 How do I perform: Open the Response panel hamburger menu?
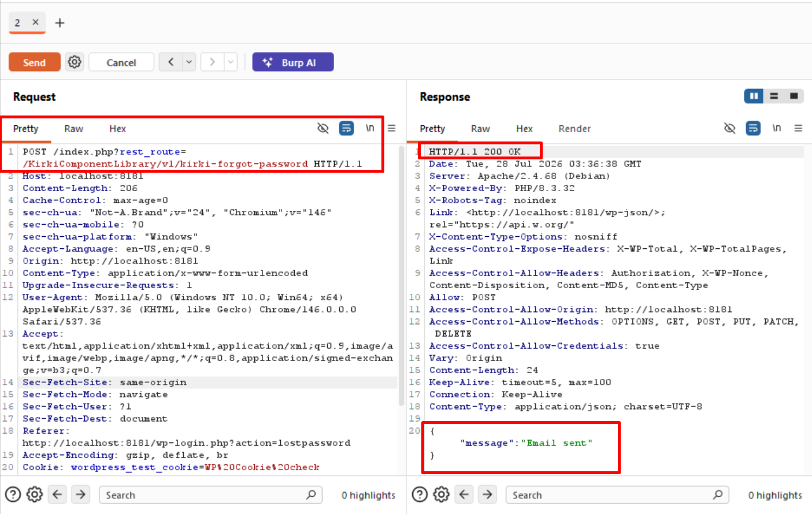tap(798, 128)
